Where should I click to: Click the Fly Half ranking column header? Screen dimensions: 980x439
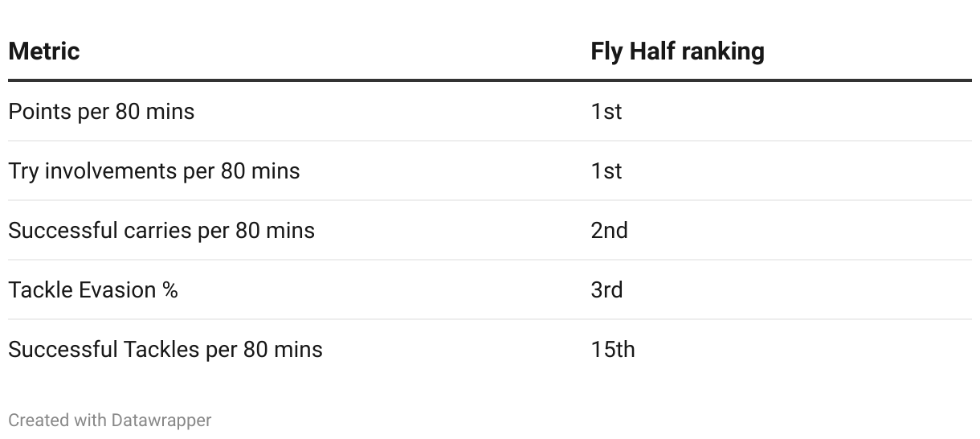(x=677, y=51)
